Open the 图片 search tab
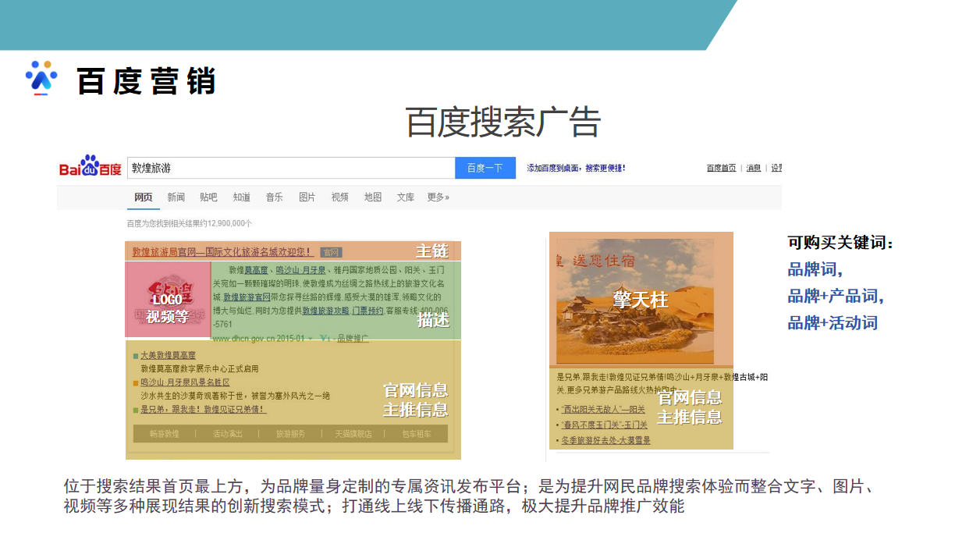980x551 pixels. pyautogui.click(x=307, y=197)
